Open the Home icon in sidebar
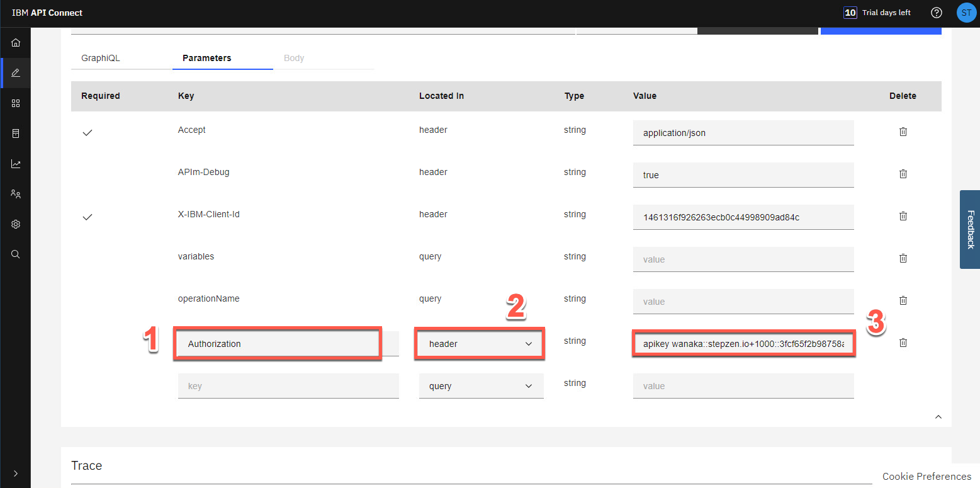 [x=16, y=43]
